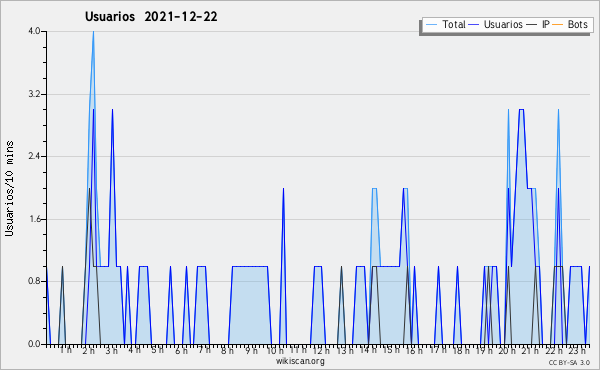Click the 2 h x-axis label
Image resolution: width=600 pixels, height=370 pixels.
pyautogui.click(x=88, y=351)
